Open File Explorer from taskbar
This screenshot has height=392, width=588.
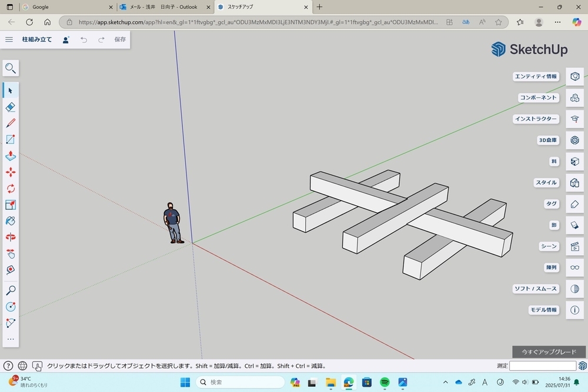click(330, 382)
